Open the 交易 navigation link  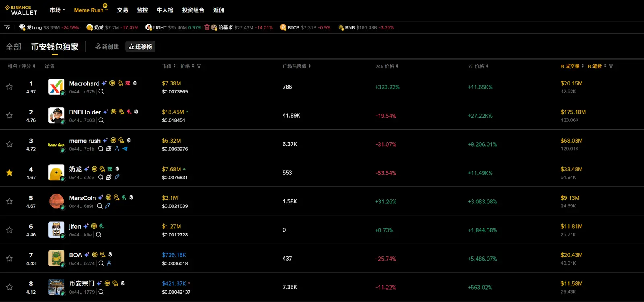(x=122, y=10)
